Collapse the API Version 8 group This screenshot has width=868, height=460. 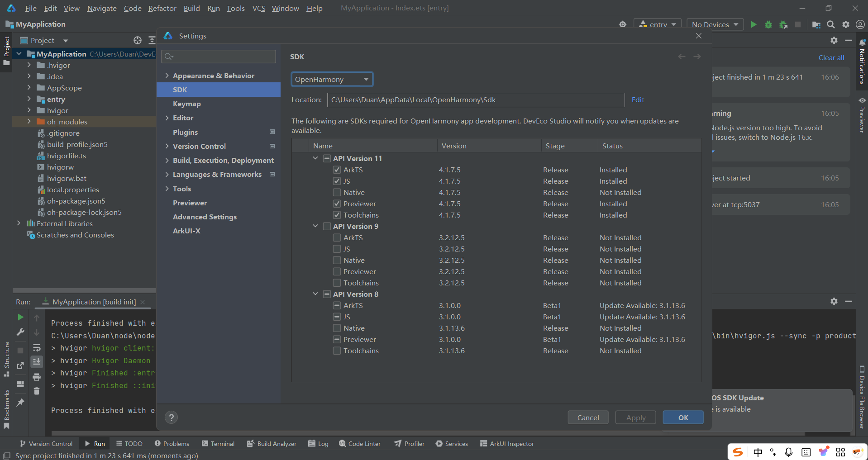coord(315,294)
